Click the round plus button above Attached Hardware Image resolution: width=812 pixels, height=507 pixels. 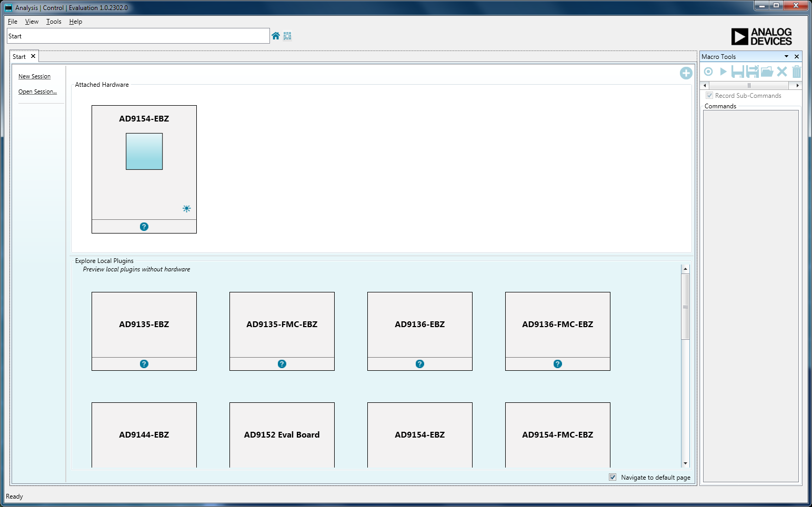686,73
